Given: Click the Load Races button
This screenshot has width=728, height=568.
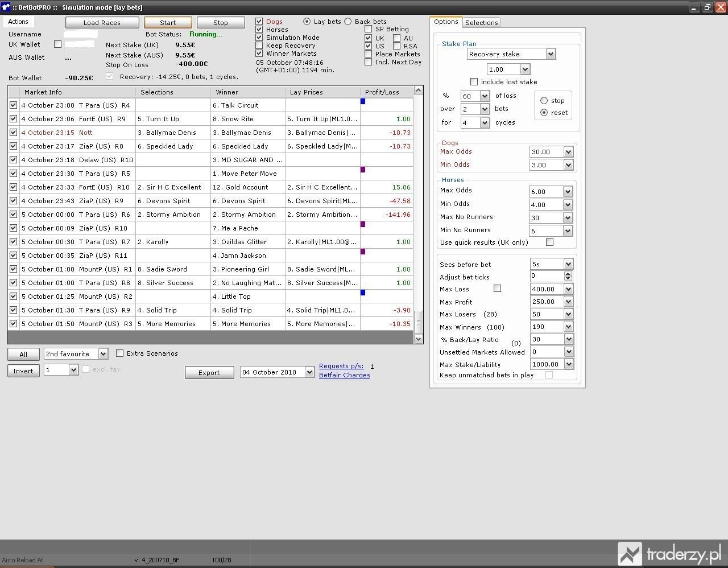Looking at the screenshot, I should click(x=102, y=23).
